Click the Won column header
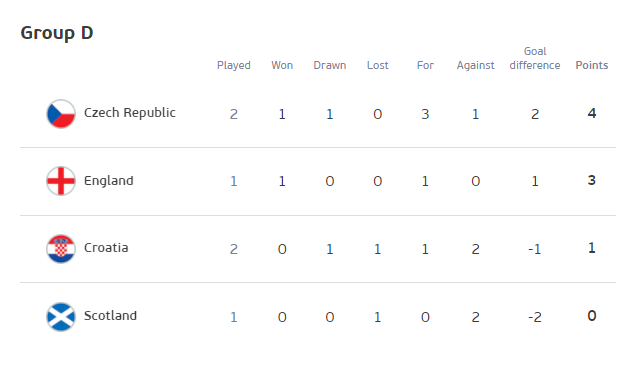 [282, 66]
